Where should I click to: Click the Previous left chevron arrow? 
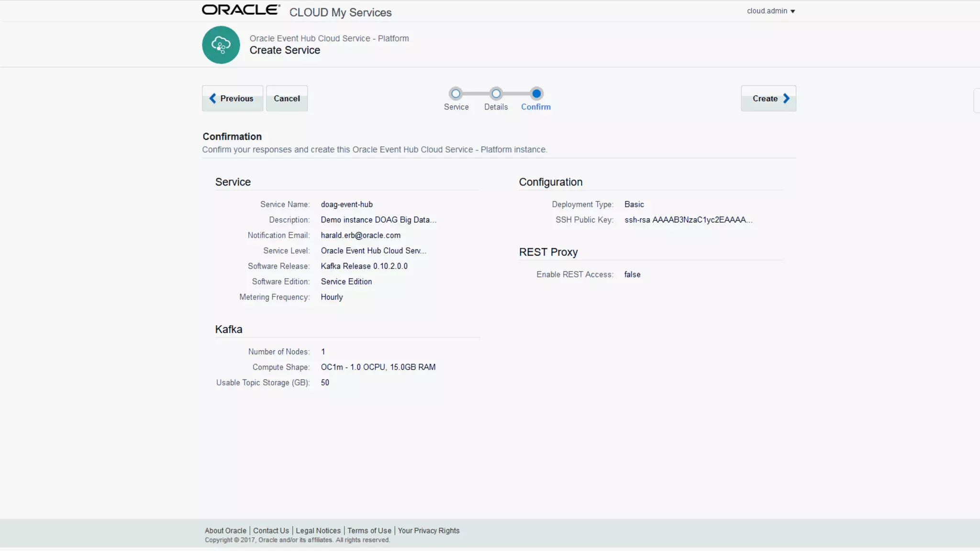pos(213,99)
